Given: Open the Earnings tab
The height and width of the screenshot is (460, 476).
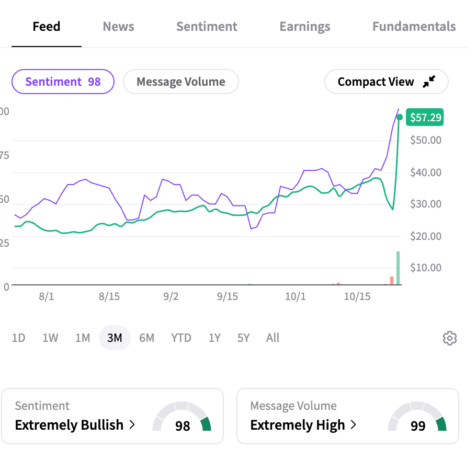Looking at the screenshot, I should [305, 27].
